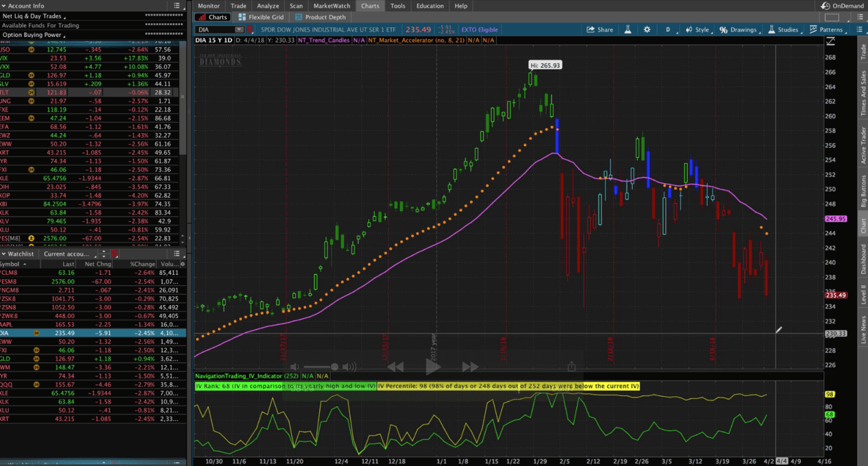Select the Flexible Grid sub-tab
Image resolution: width=868 pixels, height=466 pixels.
tap(261, 17)
